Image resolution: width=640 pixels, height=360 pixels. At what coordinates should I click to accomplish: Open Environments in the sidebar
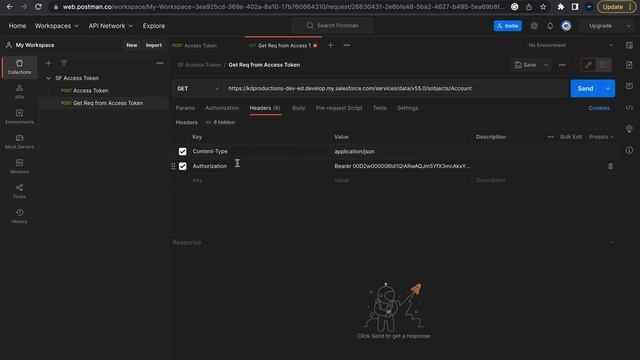(19, 117)
